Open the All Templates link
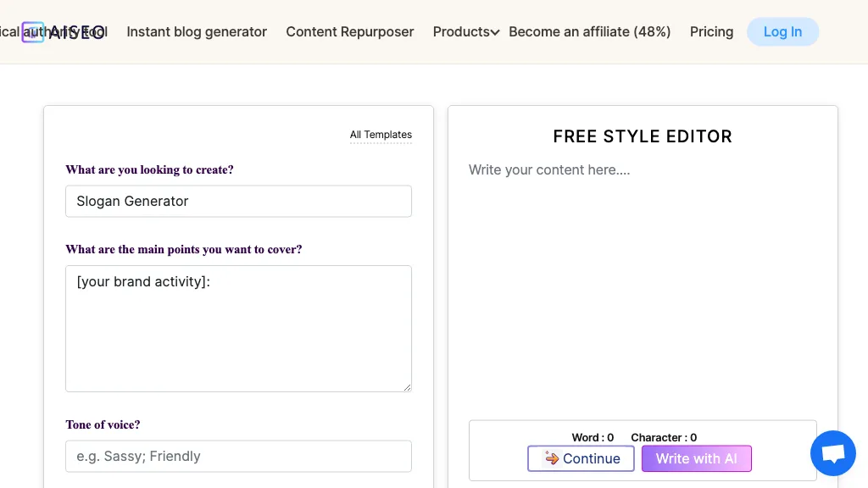Screen dimensions: 868x488 [381, 135]
